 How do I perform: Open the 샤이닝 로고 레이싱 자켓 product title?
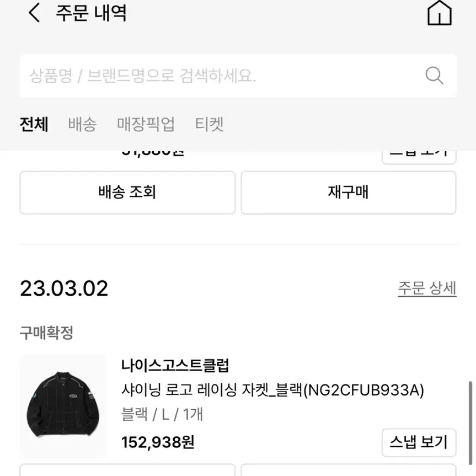pos(272,390)
